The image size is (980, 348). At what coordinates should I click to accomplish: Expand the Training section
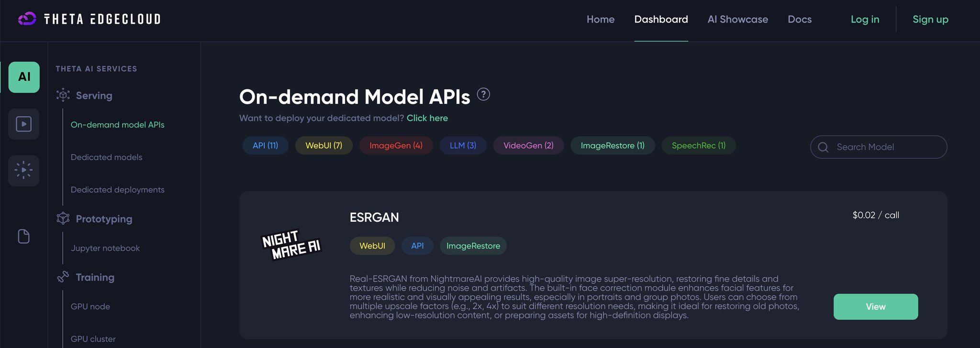(95, 277)
